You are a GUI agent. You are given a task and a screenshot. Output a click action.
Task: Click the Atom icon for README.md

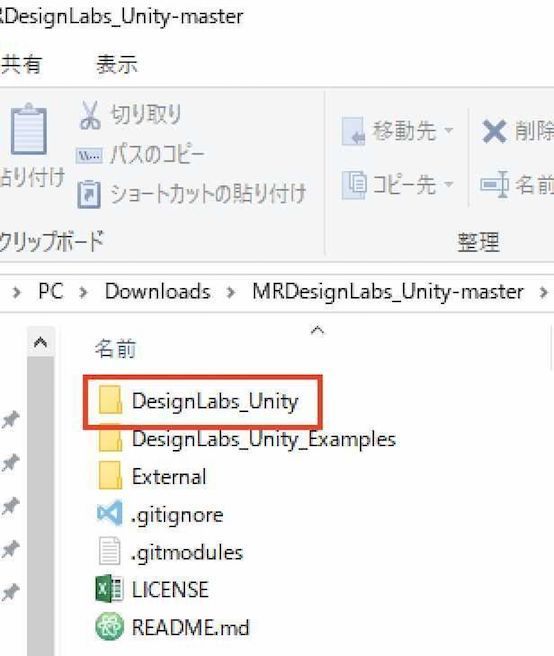[110, 626]
